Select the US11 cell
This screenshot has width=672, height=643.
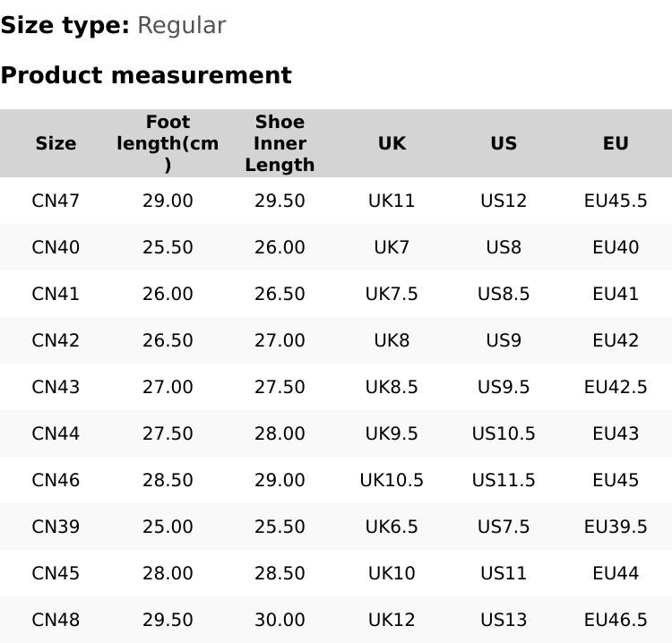click(x=504, y=573)
